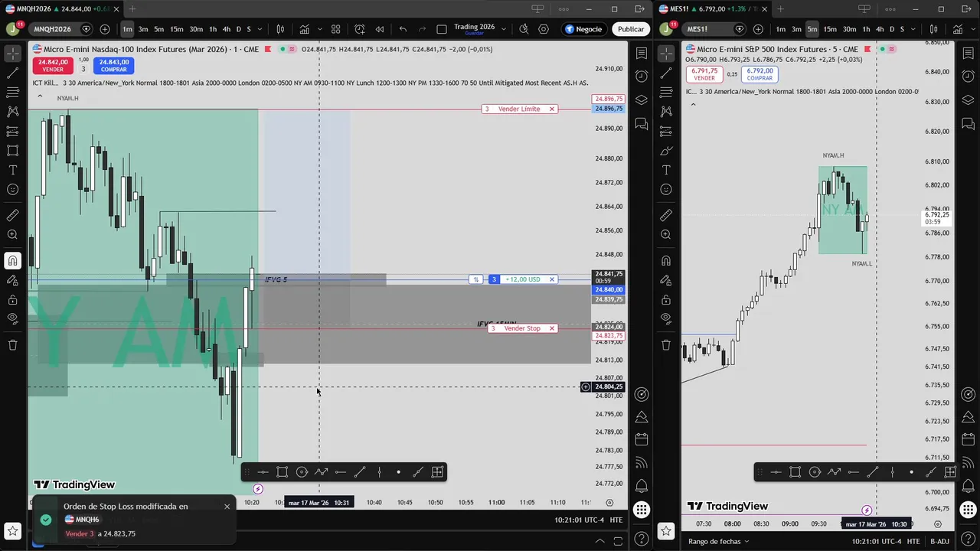Screen dimensions: 980x551
Task: Toggle keep drawing mode pencil-lock in left sidebar
Action: 12,281
